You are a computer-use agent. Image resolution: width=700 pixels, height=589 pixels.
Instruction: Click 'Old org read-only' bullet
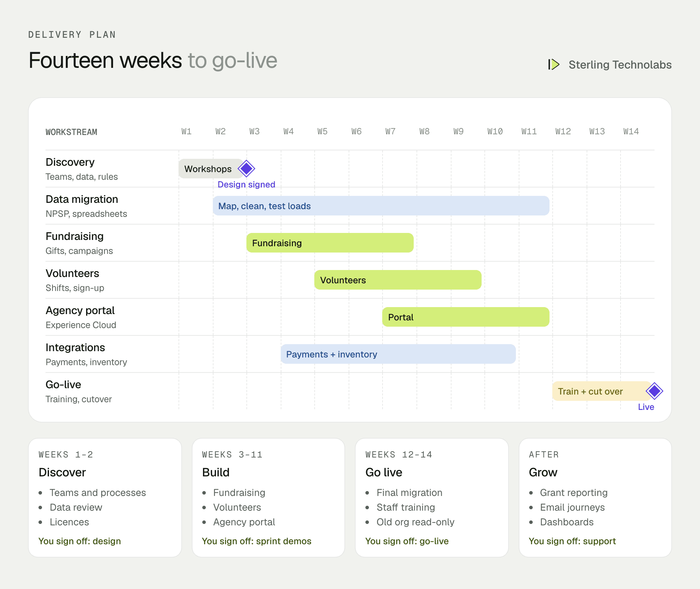click(415, 522)
